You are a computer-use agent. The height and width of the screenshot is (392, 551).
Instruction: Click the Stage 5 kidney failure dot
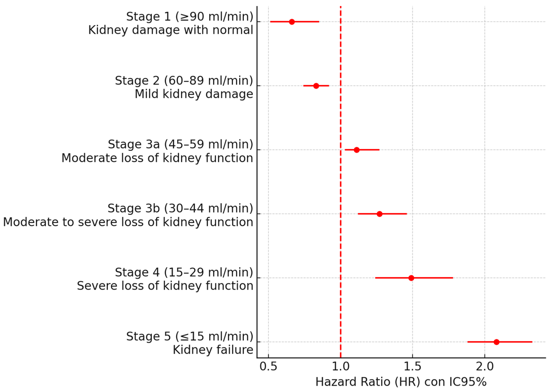pos(496,342)
